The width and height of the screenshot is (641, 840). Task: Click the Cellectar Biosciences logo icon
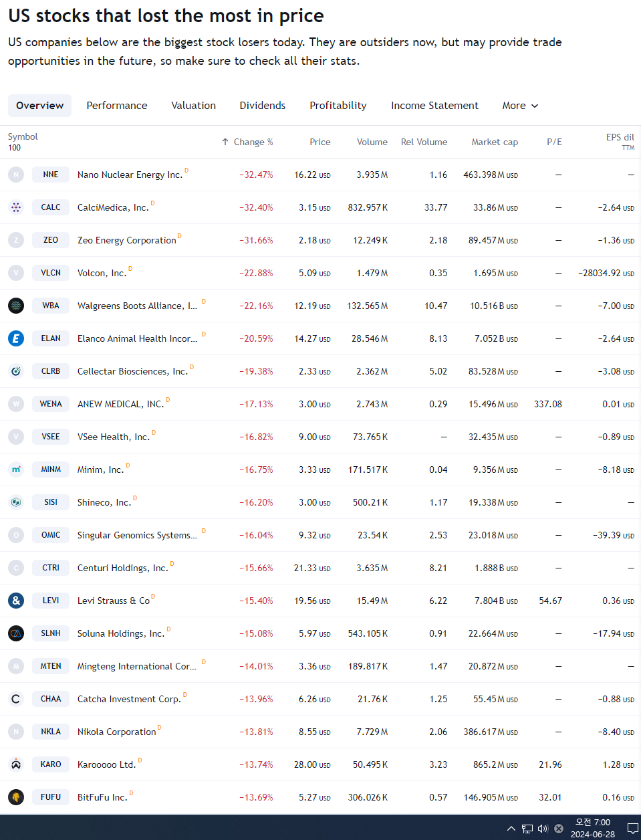coord(16,371)
